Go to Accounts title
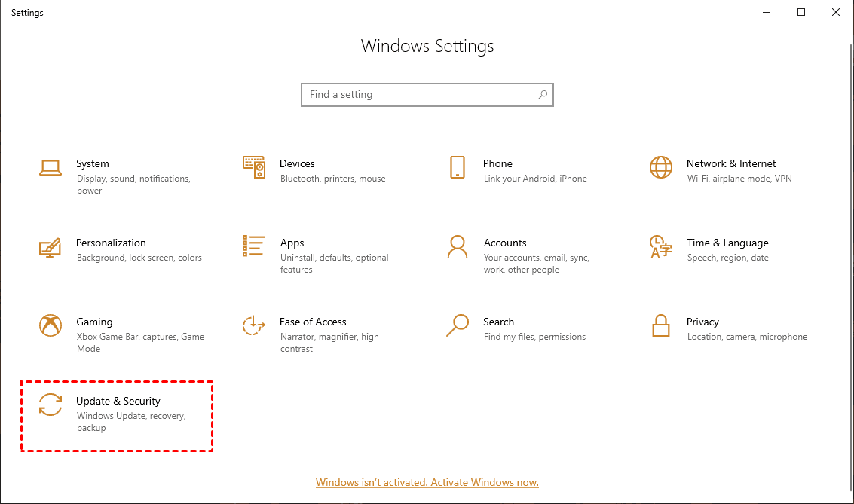The width and height of the screenshot is (854, 504). tap(505, 243)
